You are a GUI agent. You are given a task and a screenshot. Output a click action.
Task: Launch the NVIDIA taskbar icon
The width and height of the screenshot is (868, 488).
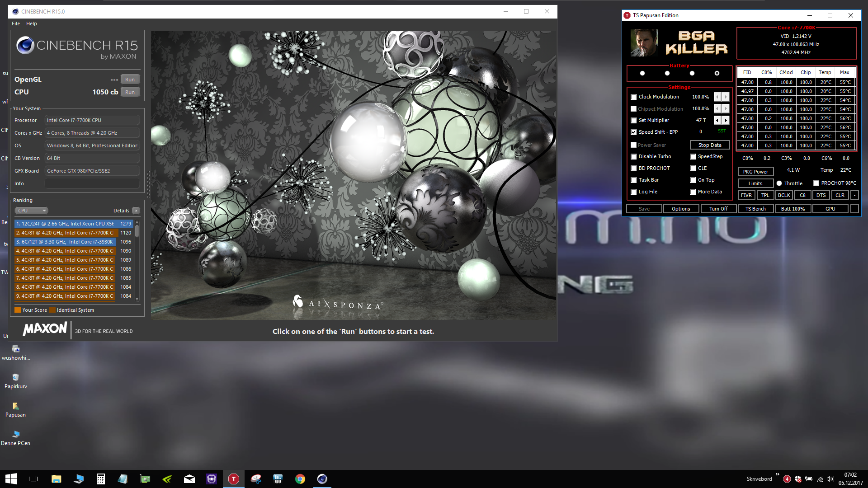point(167,479)
